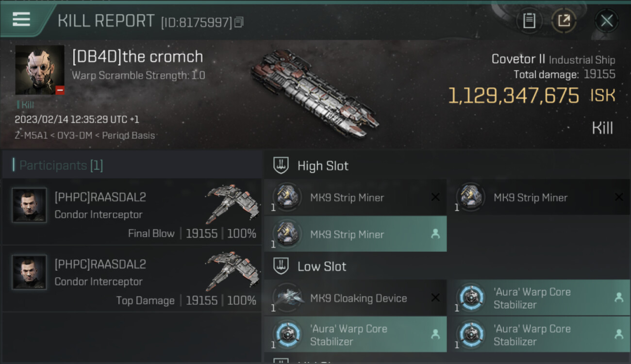Viewport: 631px width, 364px height.
Task: Click the Covetor II ship name
Action: [x=518, y=59]
